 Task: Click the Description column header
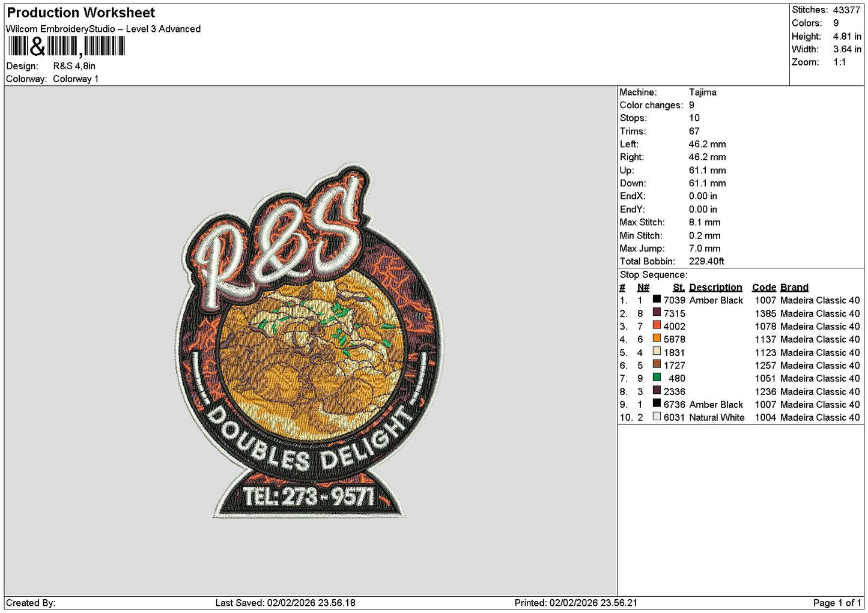[715, 288]
